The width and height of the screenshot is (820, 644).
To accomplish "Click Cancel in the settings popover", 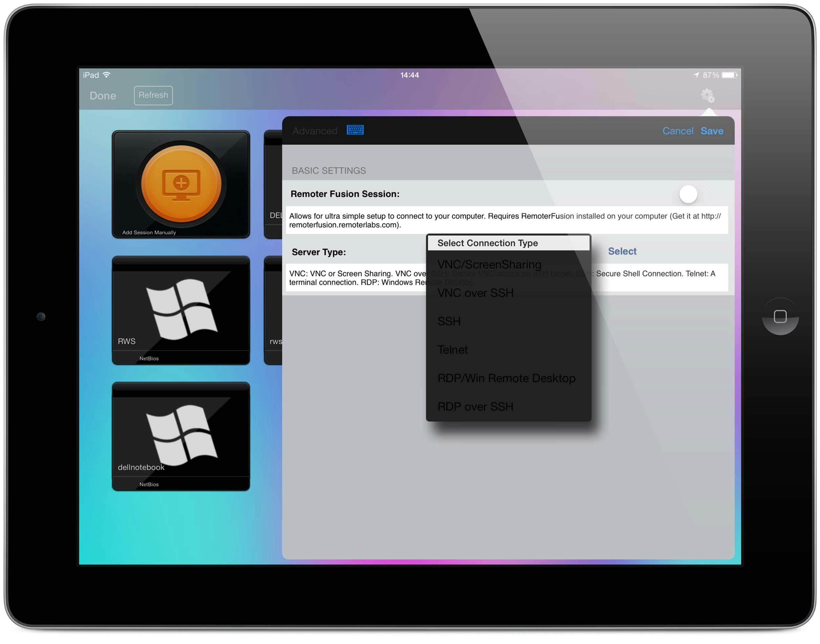I will coord(678,131).
